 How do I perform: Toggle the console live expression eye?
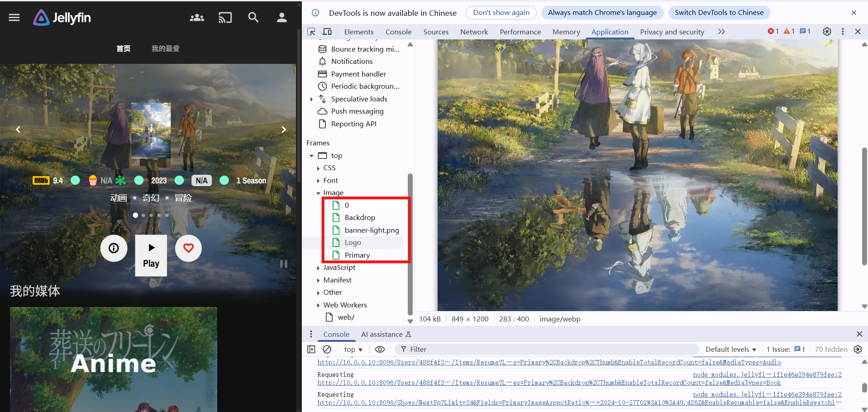coord(380,350)
